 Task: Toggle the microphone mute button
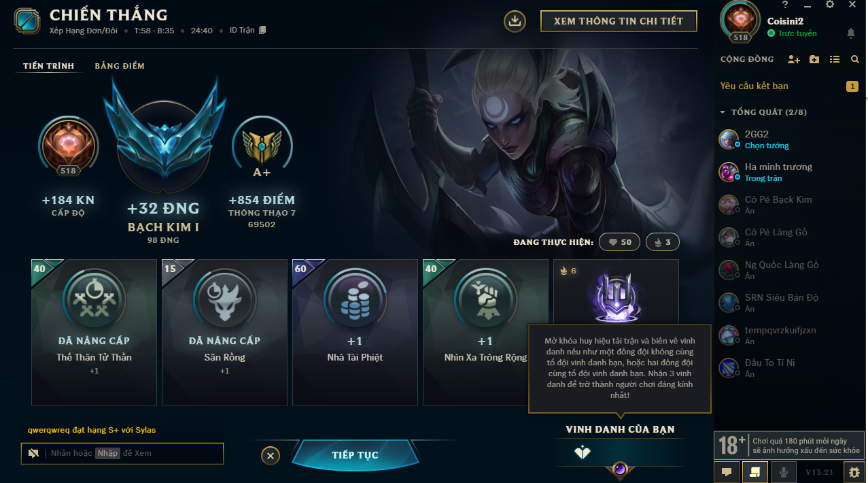point(784,471)
